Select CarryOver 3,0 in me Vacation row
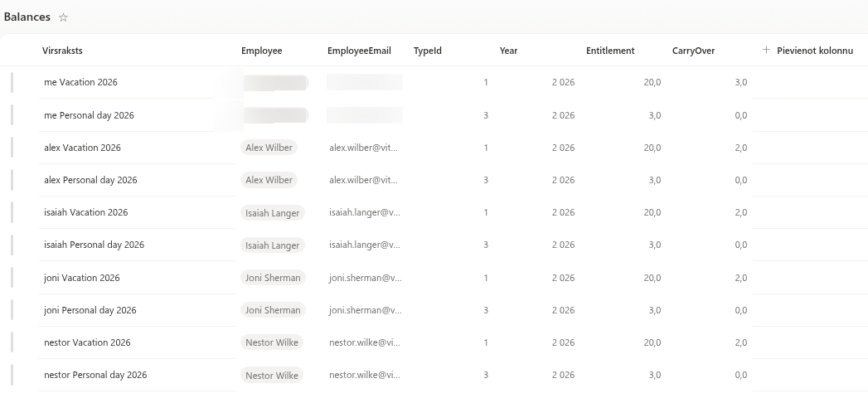 (x=740, y=82)
